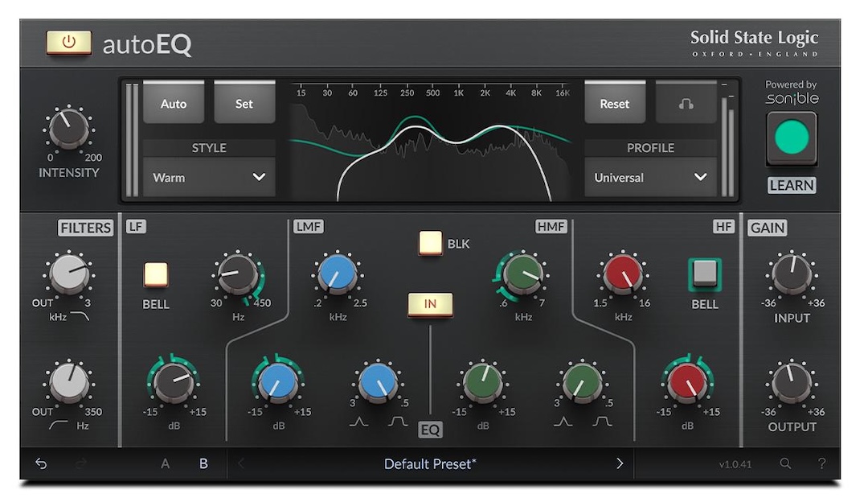Click the Default Preset name field
Image resolution: width=868 pixels, height=502 pixels.
tap(432, 464)
